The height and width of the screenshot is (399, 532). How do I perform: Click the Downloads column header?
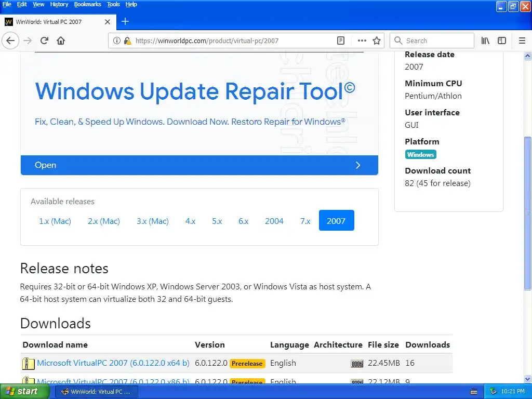click(428, 345)
